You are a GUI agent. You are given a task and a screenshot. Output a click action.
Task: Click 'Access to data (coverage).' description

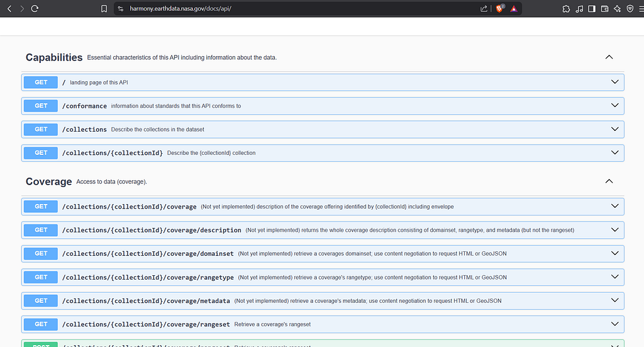(x=112, y=182)
